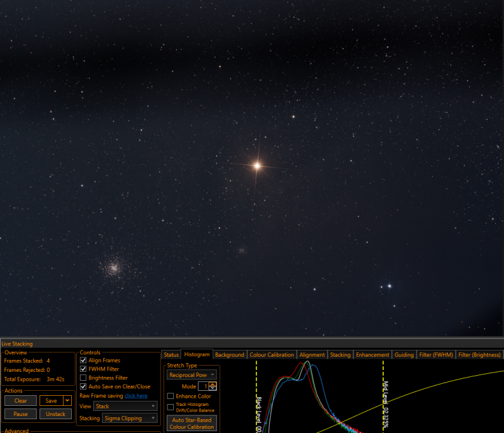Open the Raw Frame saving 'click here' link
This screenshot has height=433, width=504.
coord(136,396)
